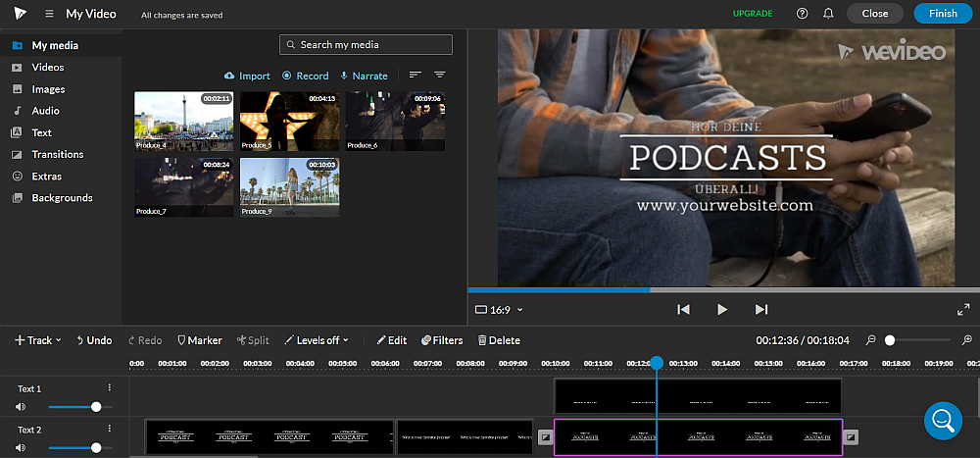
Task: Switch media panel to list view icon
Action: pos(416,76)
